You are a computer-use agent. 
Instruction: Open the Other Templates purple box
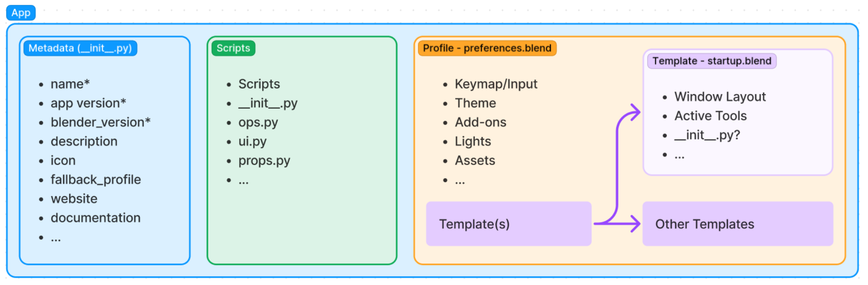click(737, 224)
